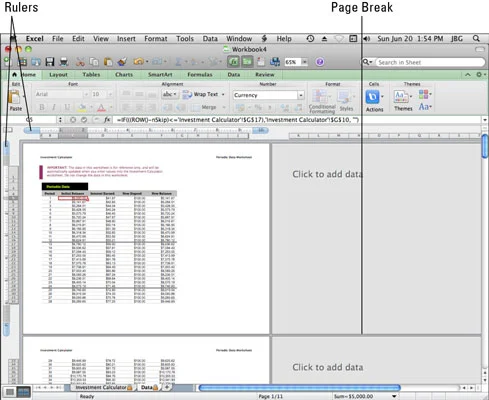Open the Investment Calculator sheet tab
Viewport: 489px width, 400px height.
(103, 387)
